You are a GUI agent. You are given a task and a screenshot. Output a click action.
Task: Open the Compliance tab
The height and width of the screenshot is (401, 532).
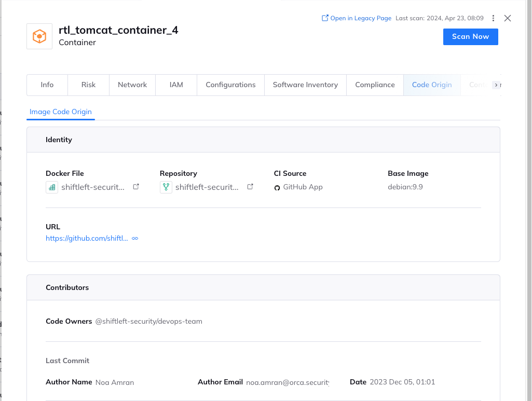point(375,85)
